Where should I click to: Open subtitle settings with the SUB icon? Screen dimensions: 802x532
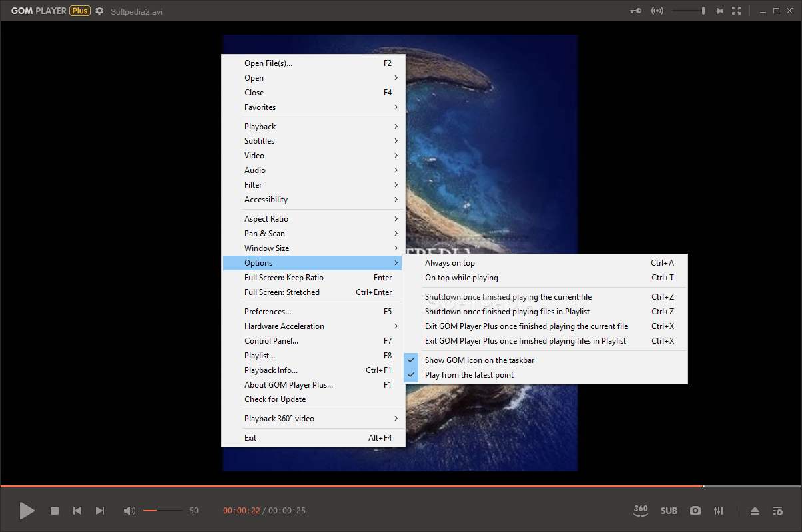669,511
